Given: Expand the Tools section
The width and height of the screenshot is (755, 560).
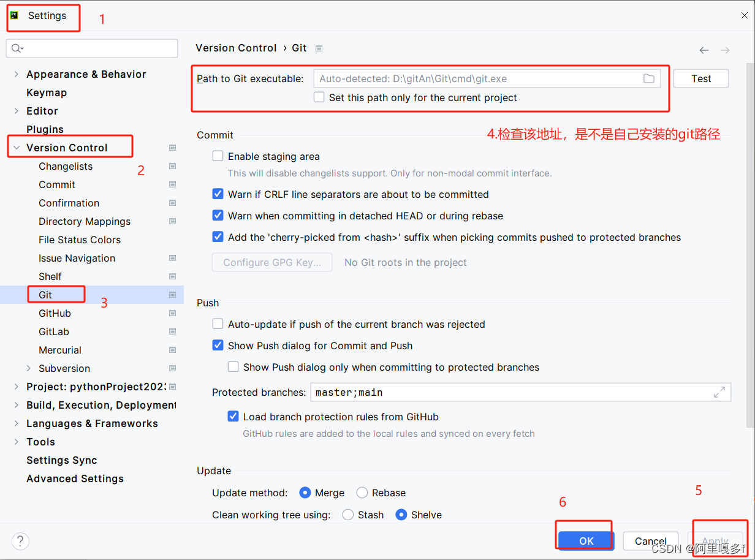Looking at the screenshot, I should tap(16, 442).
